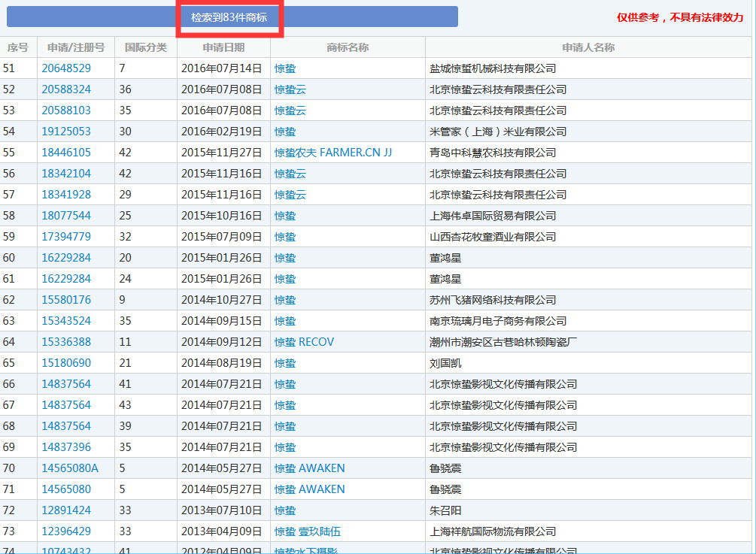Image resolution: width=756 pixels, height=554 pixels.
Task: Click trademark name 惊蛰 壹玖陆伍
Action: pyautogui.click(x=308, y=531)
